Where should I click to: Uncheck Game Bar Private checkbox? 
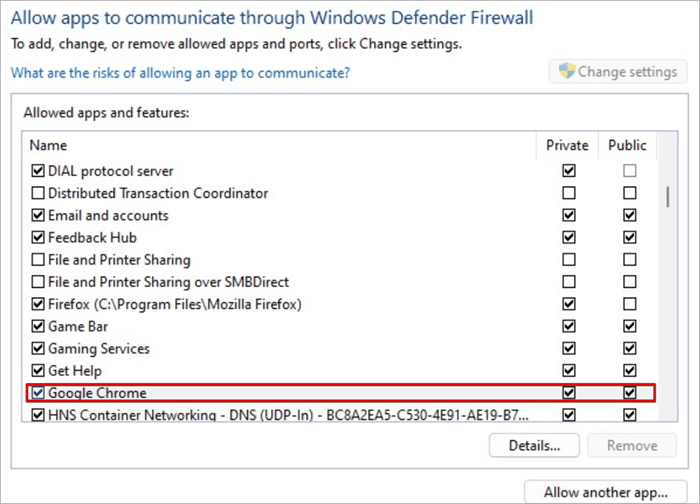coord(569,326)
